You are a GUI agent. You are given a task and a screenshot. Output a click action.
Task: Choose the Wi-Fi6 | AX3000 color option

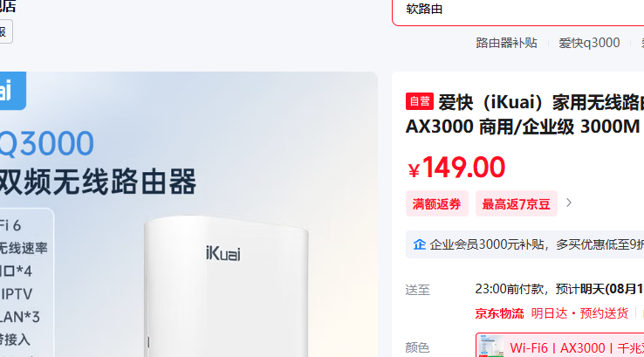coord(560,346)
